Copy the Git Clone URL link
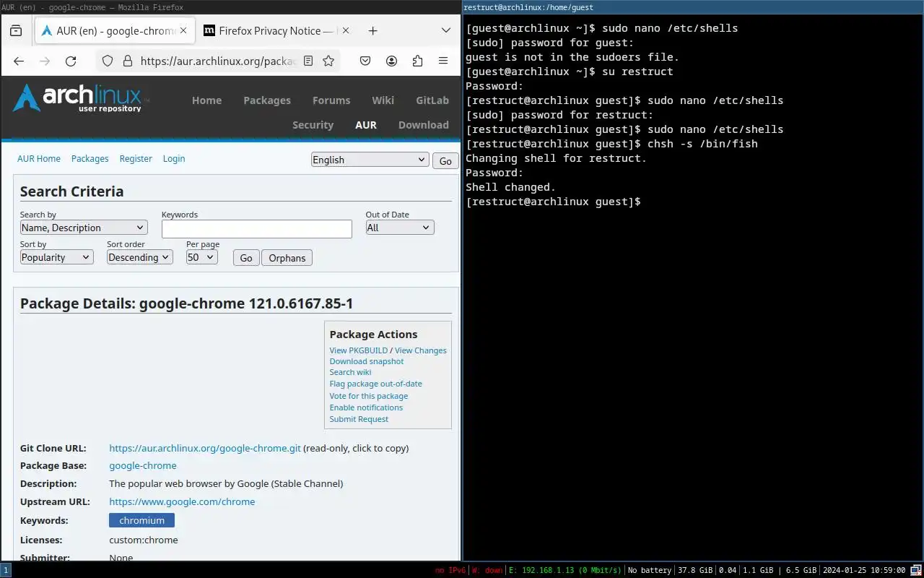This screenshot has height=578, width=924. (205, 448)
